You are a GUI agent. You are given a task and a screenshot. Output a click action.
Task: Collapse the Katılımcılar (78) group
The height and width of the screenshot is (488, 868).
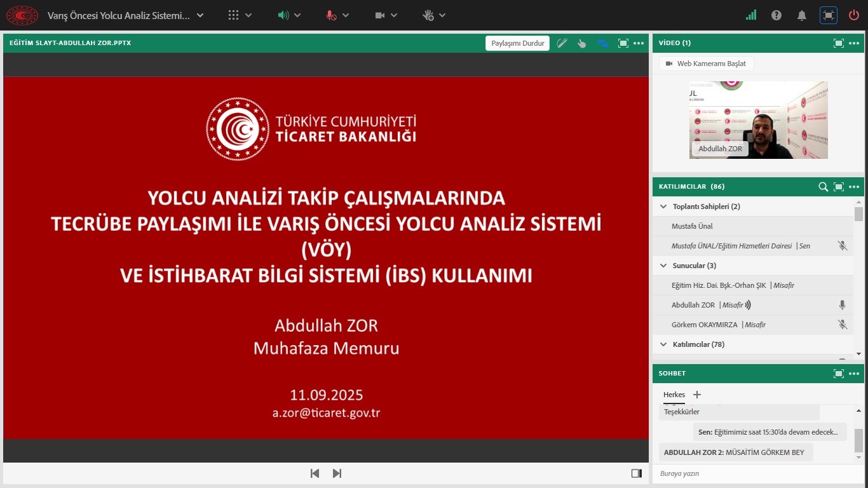coord(663,344)
